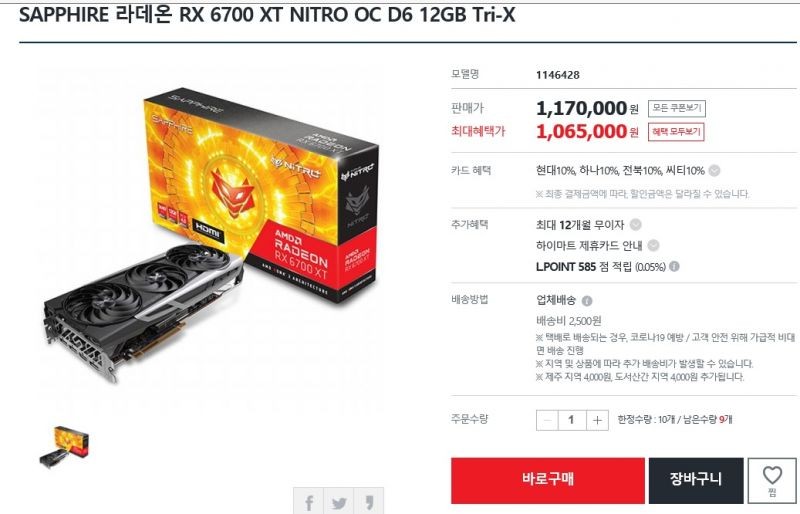Share product on Twitter icon
Screen dimensions: 800x514
pos(338,502)
